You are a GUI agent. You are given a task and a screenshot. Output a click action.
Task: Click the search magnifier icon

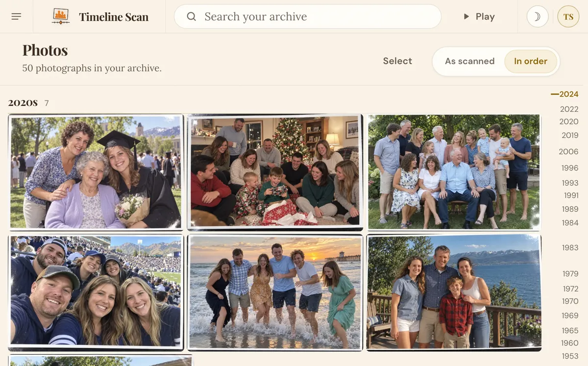(192, 17)
